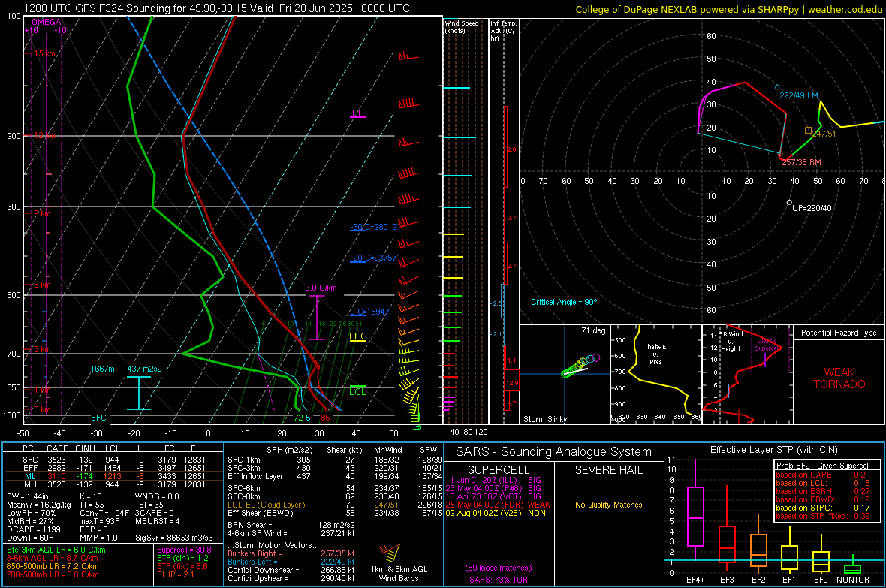Click the Theta-E v. Pres panel label
Screen dimensions: 886x588
click(x=655, y=354)
